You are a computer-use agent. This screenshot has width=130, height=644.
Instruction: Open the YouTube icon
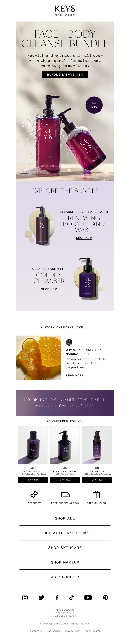88,597
